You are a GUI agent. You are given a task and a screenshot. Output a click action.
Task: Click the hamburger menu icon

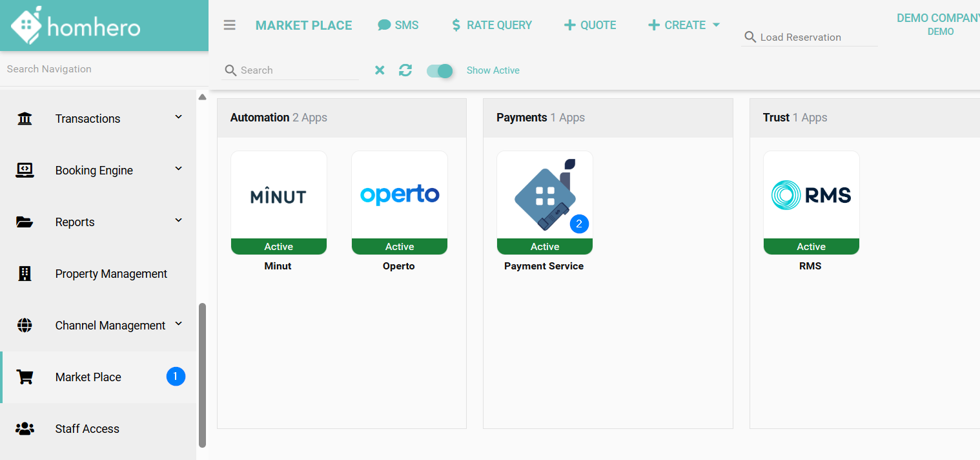pos(229,25)
